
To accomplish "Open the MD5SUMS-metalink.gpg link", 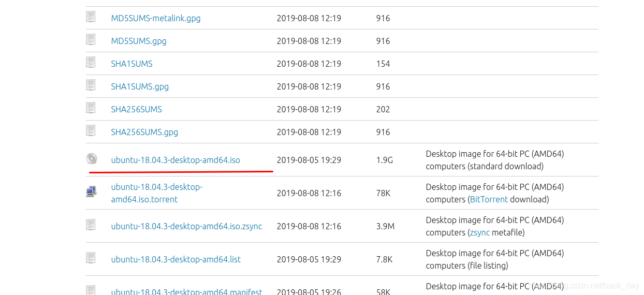I will click(x=156, y=18).
